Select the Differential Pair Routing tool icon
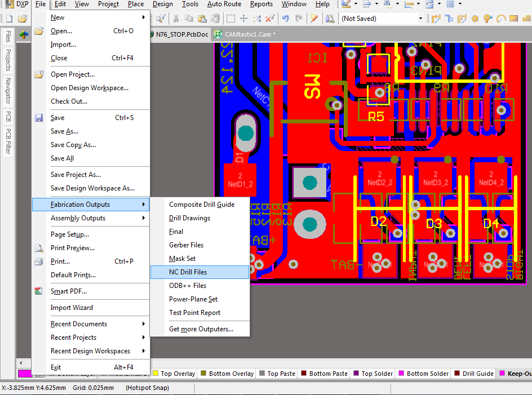Viewport: 532px width, 395px height. click(462, 19)
